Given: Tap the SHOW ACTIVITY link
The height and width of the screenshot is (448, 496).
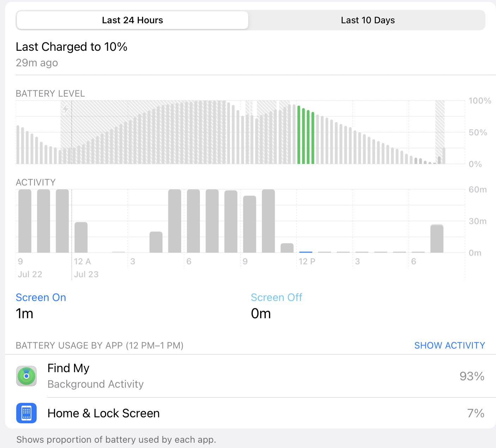Looking at the screenshot, I should tap(449, 345).
